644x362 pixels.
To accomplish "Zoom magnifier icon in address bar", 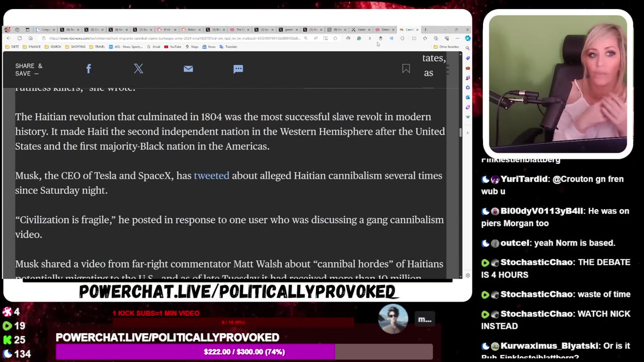I will pos(305,38).
